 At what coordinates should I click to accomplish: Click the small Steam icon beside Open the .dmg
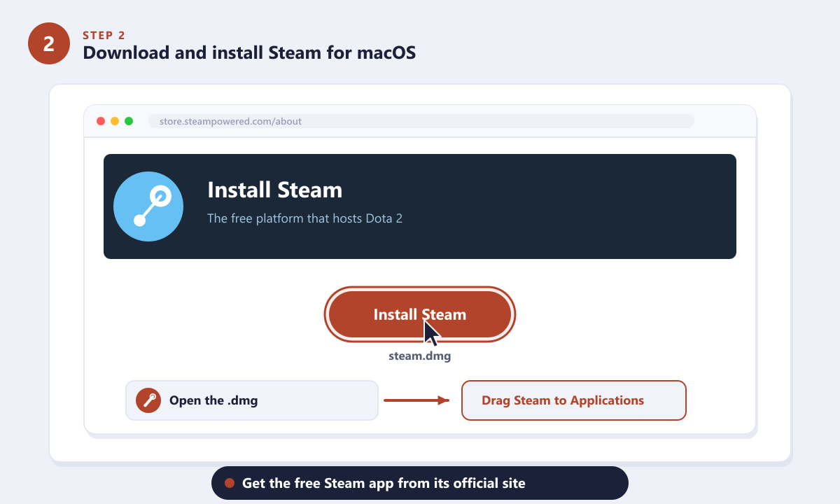148,400
